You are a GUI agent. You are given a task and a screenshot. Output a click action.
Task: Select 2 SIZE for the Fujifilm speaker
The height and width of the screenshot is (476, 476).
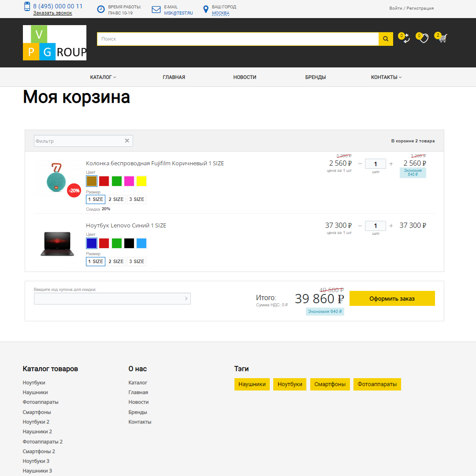pos(116,199)
